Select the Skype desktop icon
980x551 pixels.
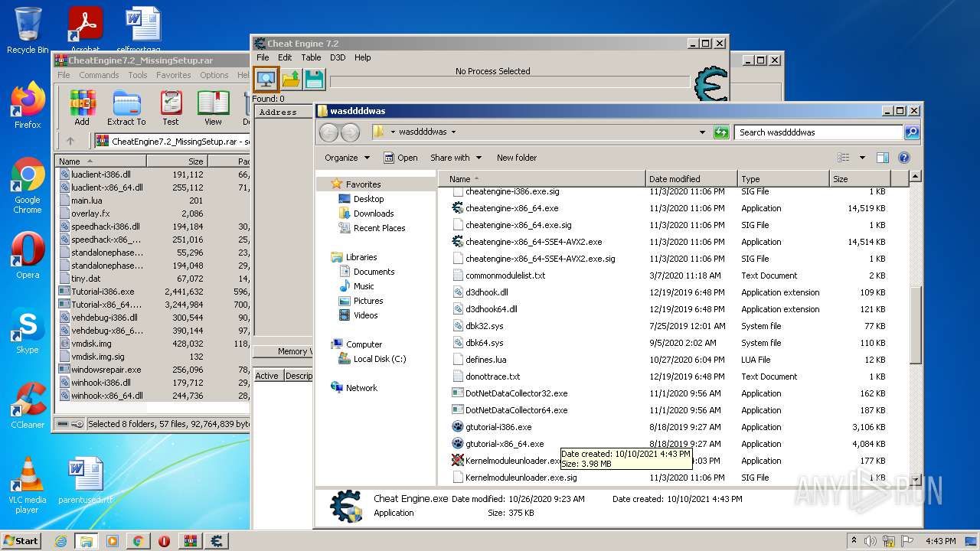coord(28,331)
